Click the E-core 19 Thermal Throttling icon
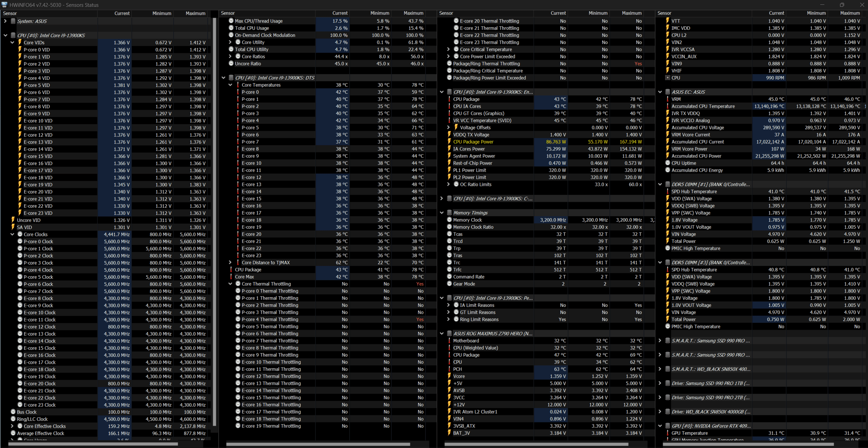868x448 pixels. (x=238, y=426)
